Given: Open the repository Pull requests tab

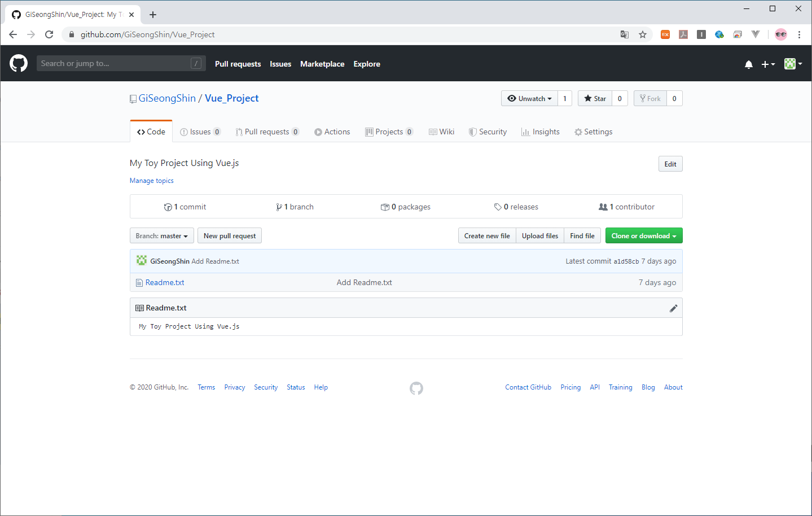Looking at the screenshot, I should 267,132.
